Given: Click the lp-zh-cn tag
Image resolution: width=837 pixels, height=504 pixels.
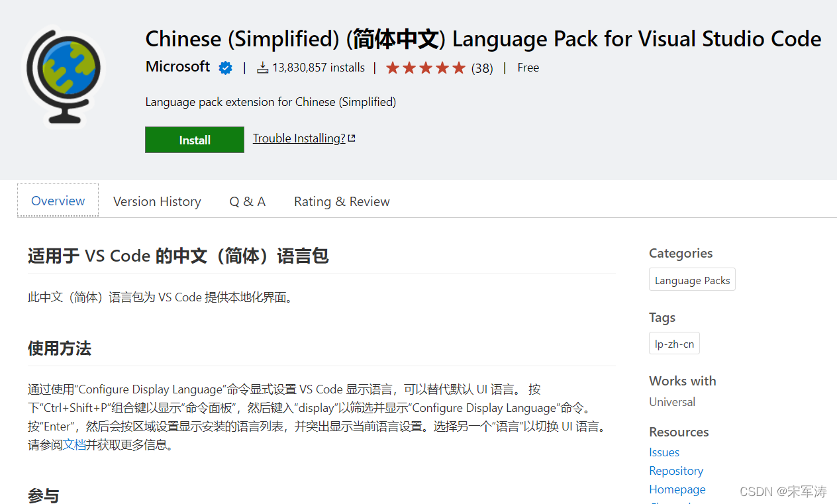Looking at the screenshot, I should (673, 342).
